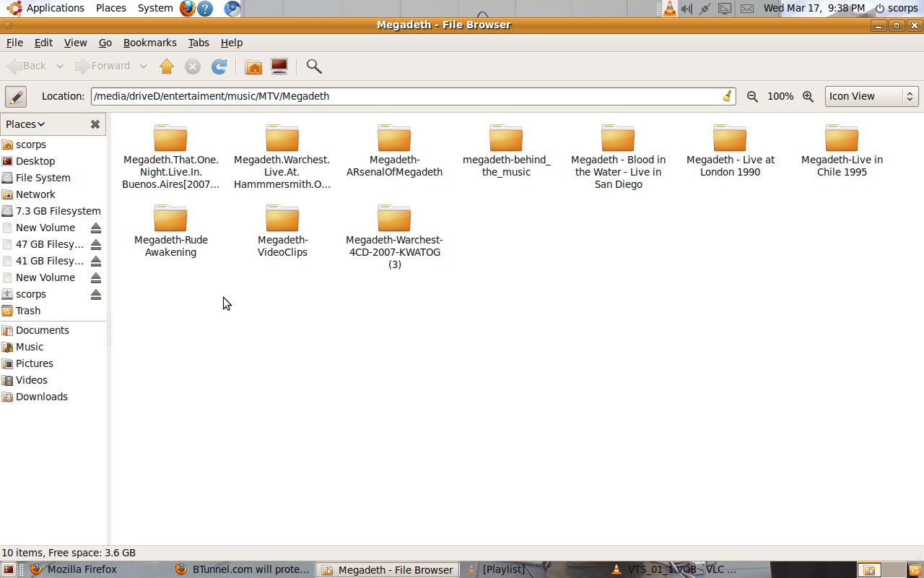Select Downloads in the Places sidebar
This screenshot has width=924, height=578.
pyautogui.click(x=41, y=397)
